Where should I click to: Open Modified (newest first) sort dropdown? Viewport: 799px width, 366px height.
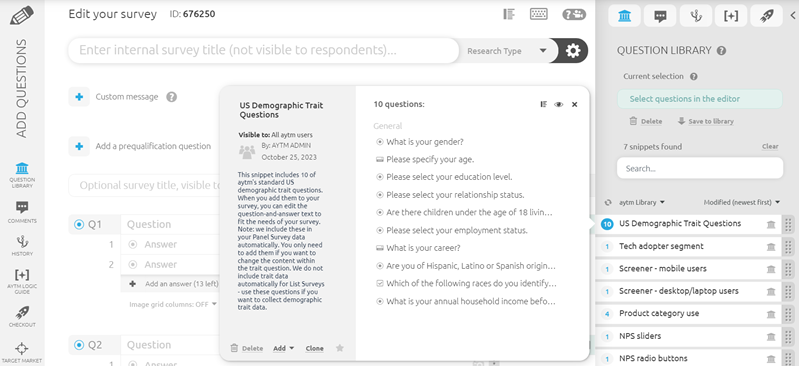tap(742, 202)
